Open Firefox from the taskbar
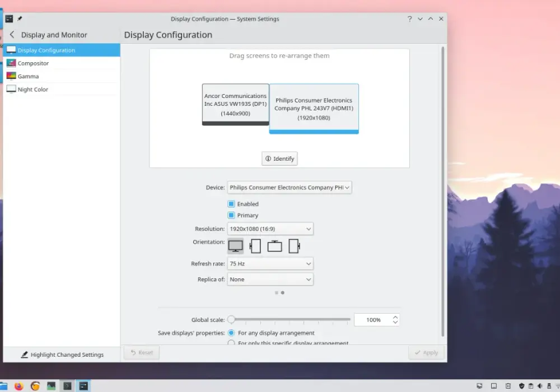 coord(18,386)
